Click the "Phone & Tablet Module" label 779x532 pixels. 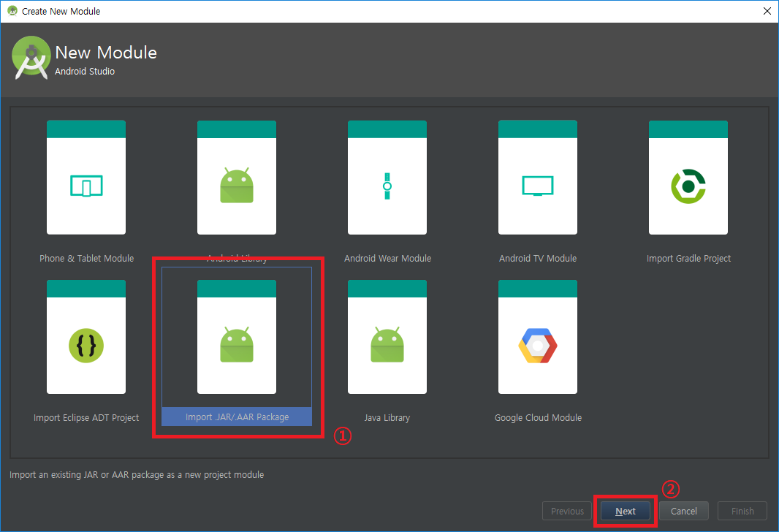[86, 258]
